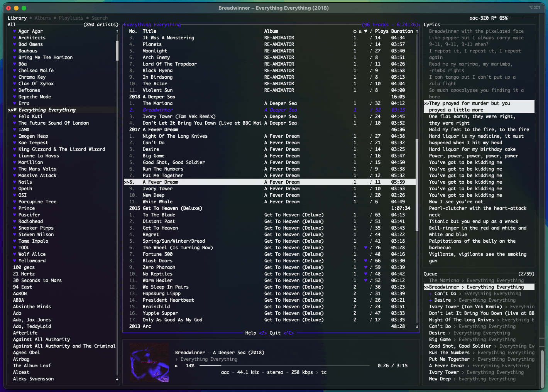Click the plus icon next to Can't Do in queue
The height and width of the screenshot is (392, 548).
[x=431, y=294]
